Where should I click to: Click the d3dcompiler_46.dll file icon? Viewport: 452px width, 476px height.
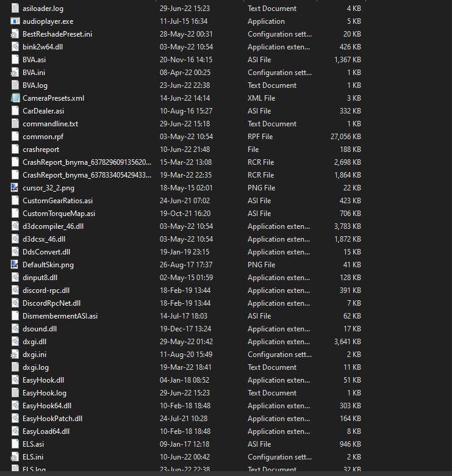[x=15, y=226]
